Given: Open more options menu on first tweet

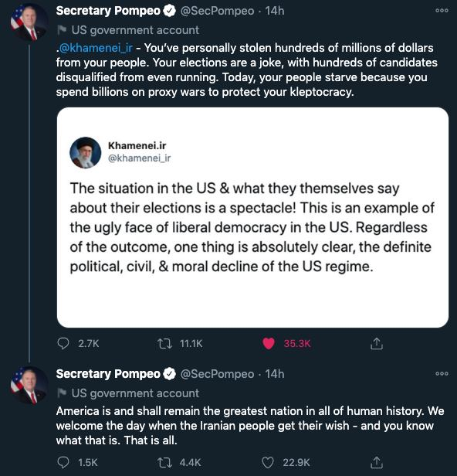Looking at the screenshot, I should [442, 11].
